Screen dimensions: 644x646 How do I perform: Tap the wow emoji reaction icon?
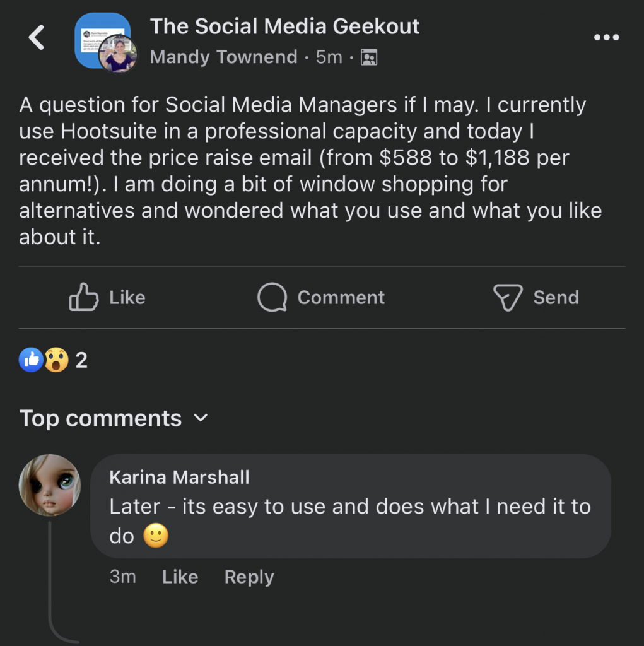coord(56,360)
